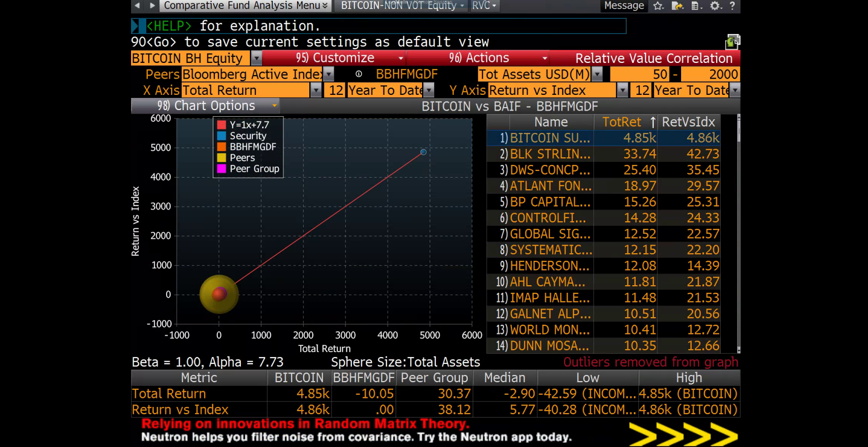
Task: Expand the Tot Assets USD(M) dropdown
Action: click(x=597, y=75)
